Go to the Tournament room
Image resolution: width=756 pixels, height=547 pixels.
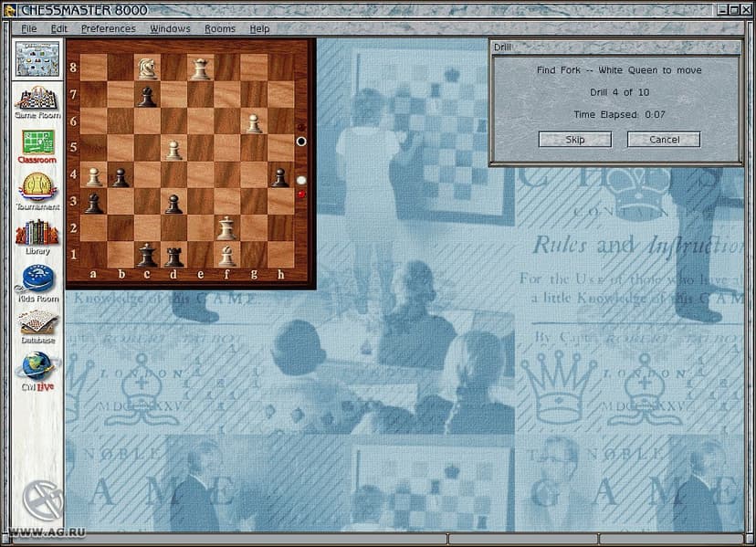coord(37,191)
